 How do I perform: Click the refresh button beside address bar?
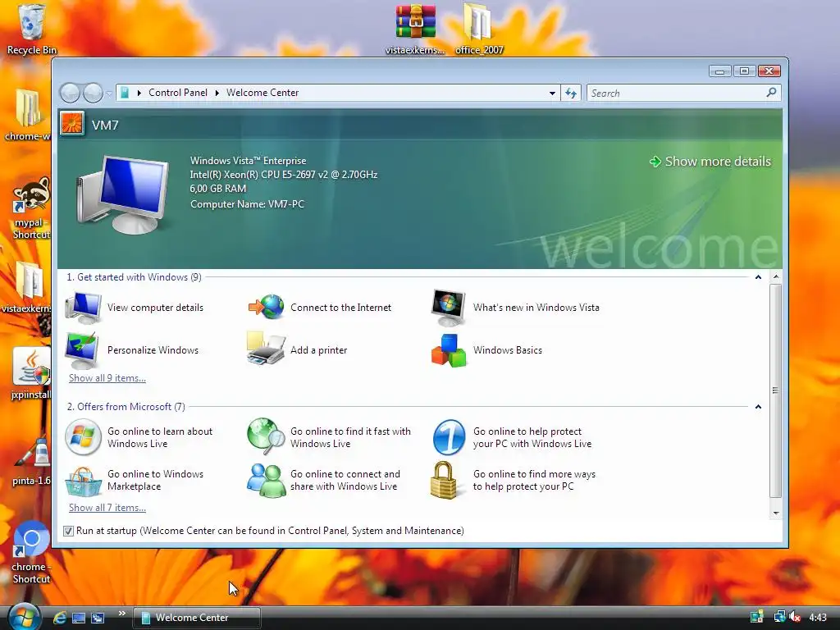[571, 94]
